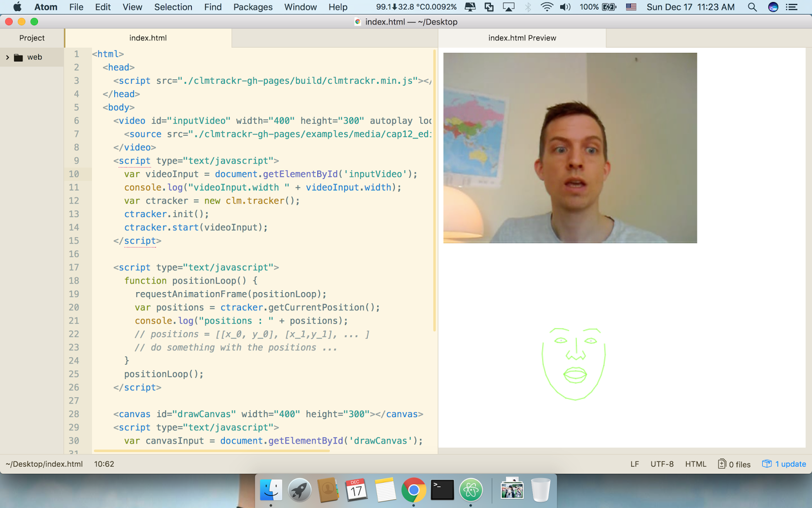Open Notes from the dock

click(x=385, y=490)
